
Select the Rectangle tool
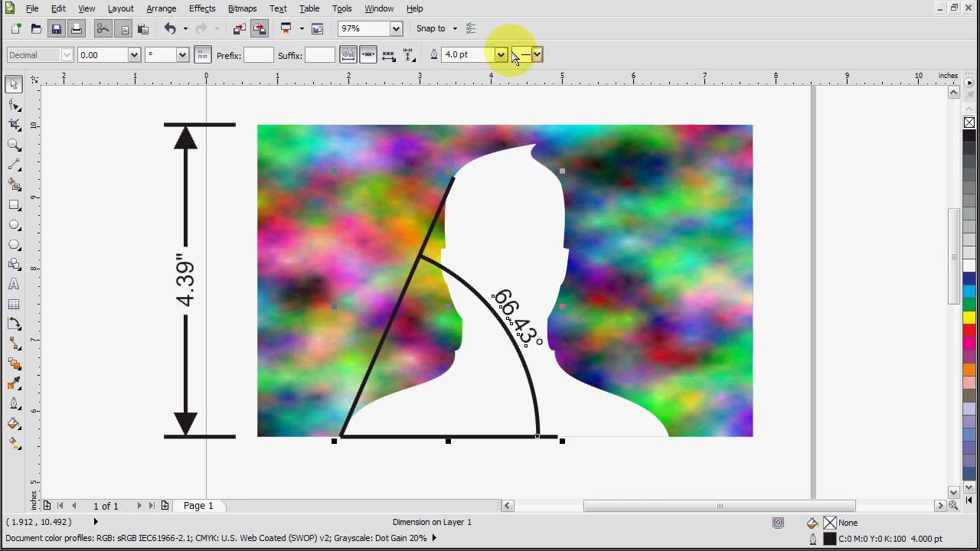click(14, 204)
